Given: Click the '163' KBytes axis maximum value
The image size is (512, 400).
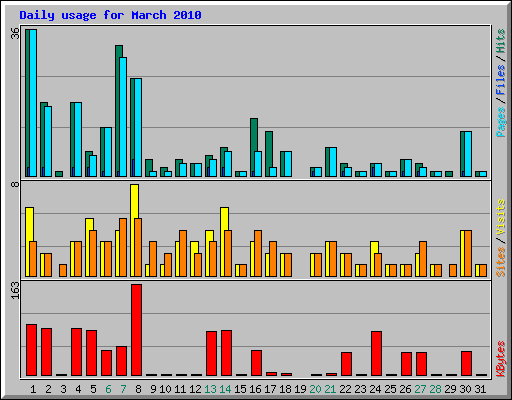Looking at the screenshot, I should pos(15,290).
